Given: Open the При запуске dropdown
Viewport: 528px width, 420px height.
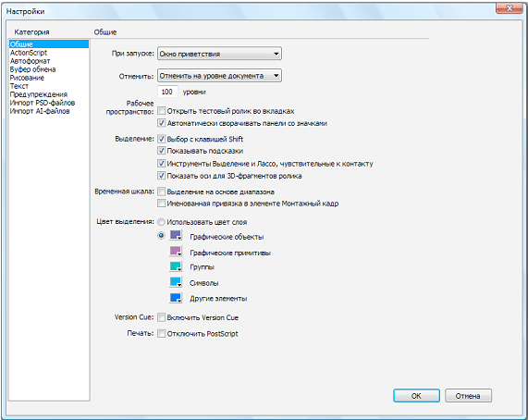Looking at the screenshot, I should pos(219,54).
